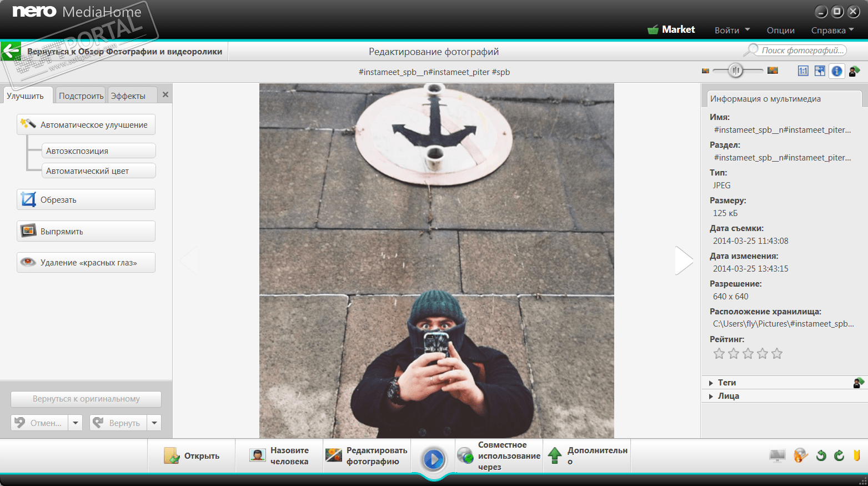868x486 pixels.
Task: Rotate photo clockwise with green arrow
Action: (839, 455)
